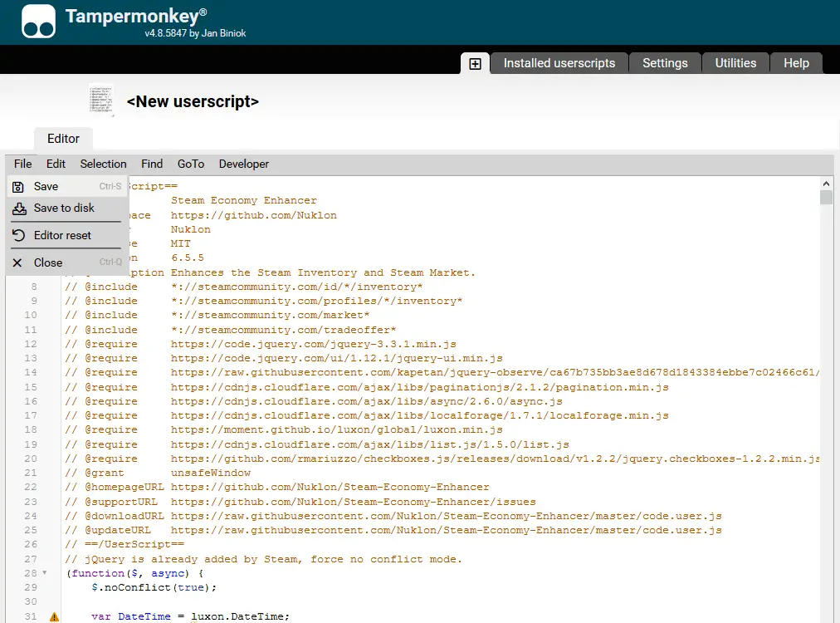840x623 pixels.
Task: Click the version value 6.5.5
Action: point(188,258)
